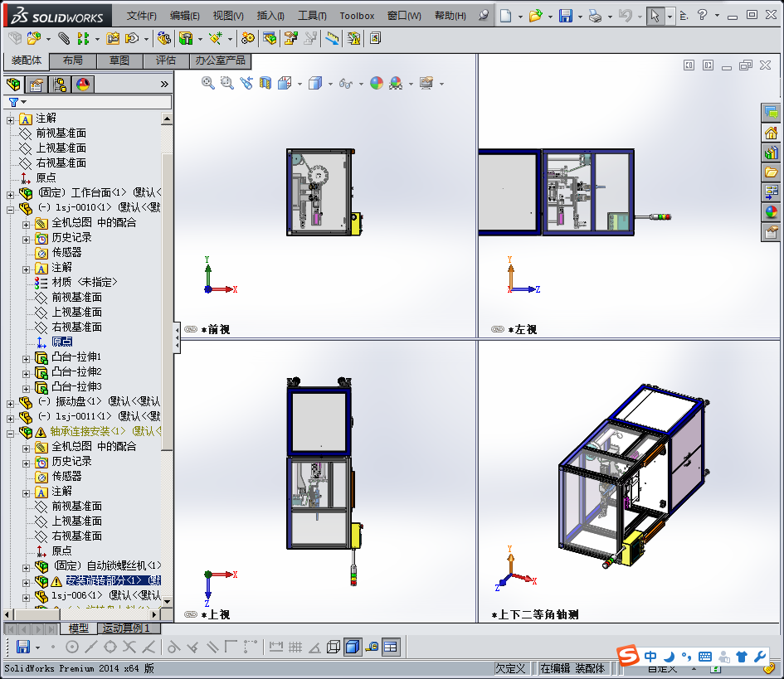Viewport: 784px width, 679px height.
Task: Click the tree vertical scrollbar down arrow
Action: click(167, 602)
